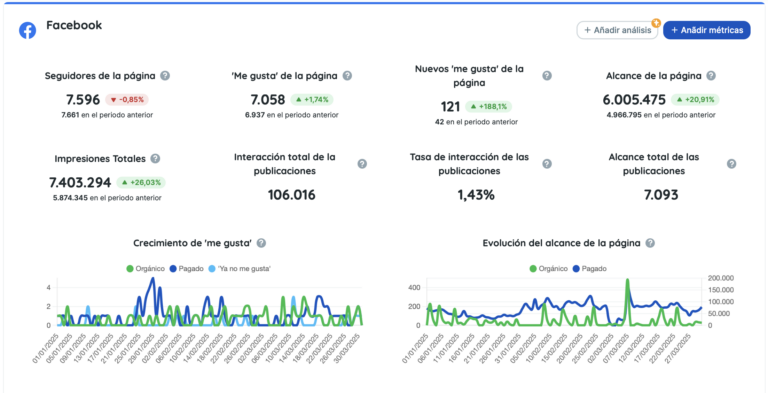Select the 1,43% interaction rate value

(476, 195)
